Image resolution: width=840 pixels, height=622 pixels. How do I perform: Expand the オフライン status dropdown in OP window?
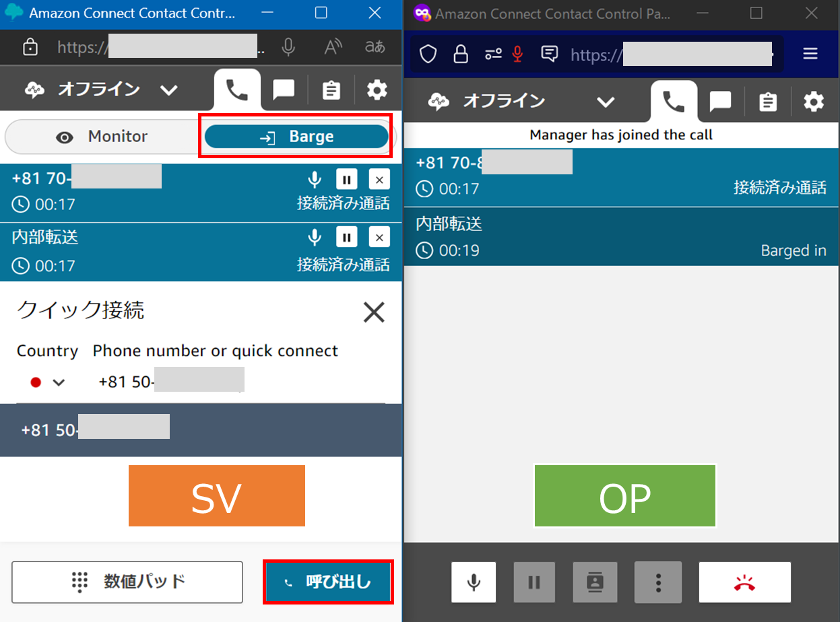pyautogui.click(x=606, y=102)
